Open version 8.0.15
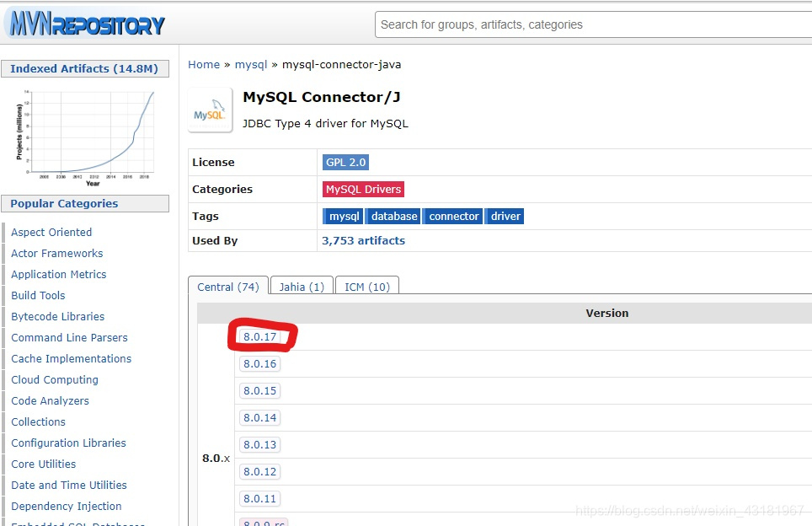This screenshot has width=812, height=526. [260, 391]
